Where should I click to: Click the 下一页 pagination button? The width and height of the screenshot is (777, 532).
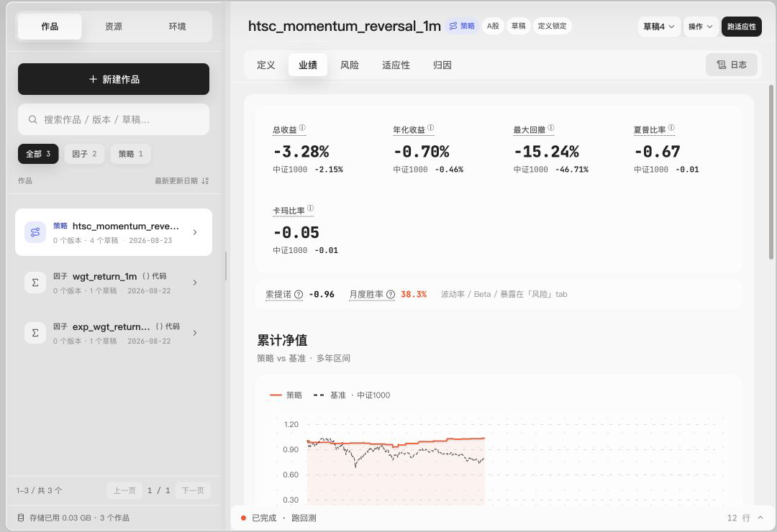click(193, 490)
